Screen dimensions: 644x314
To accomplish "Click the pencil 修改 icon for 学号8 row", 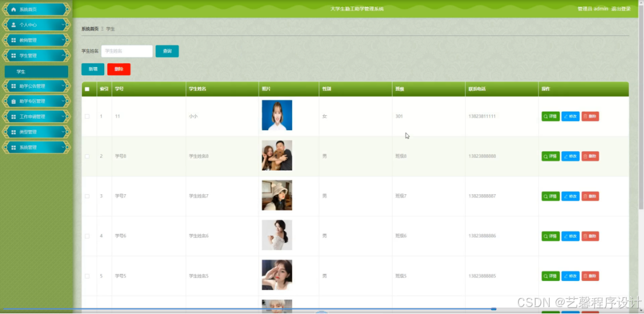I will 566,156.
